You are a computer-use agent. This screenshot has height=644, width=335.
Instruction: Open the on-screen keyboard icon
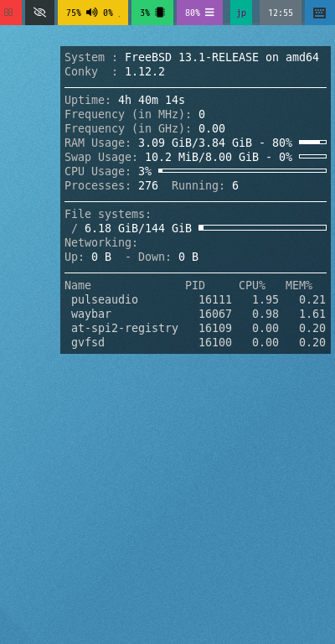click(319, 13)
